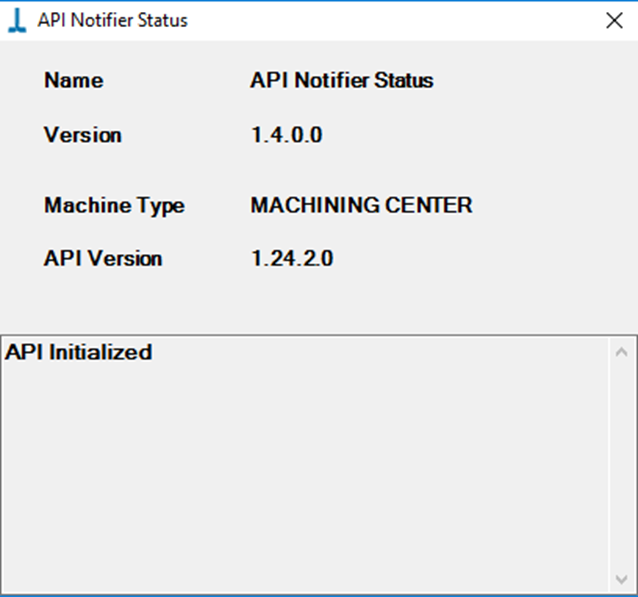638x597 pixels.
Task: Click the API Version label
Action: pos(103,258)
